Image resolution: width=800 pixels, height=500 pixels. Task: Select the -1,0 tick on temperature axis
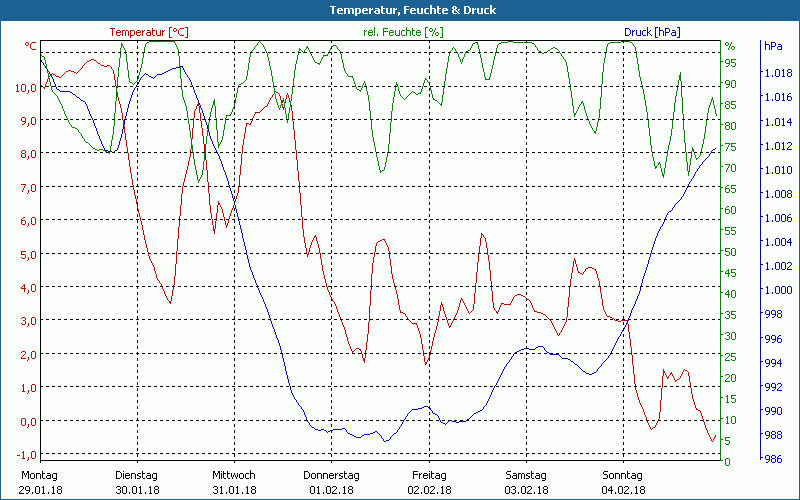26,454
